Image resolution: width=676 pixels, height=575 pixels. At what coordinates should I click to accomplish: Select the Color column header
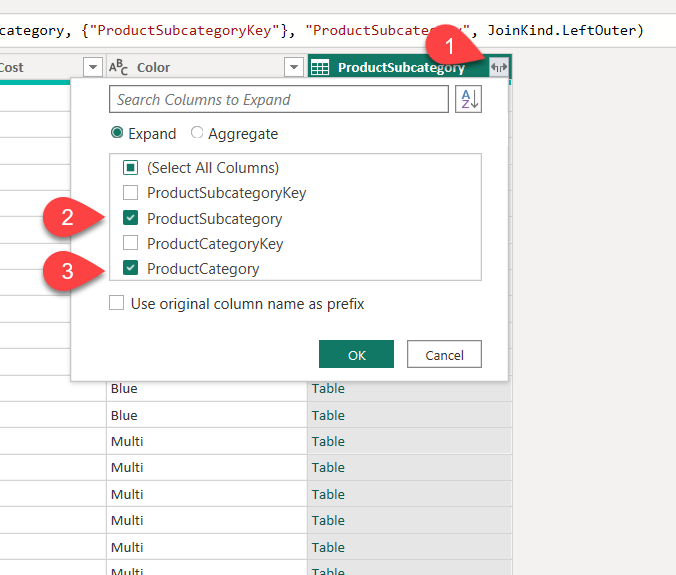[x=200, y=67]
